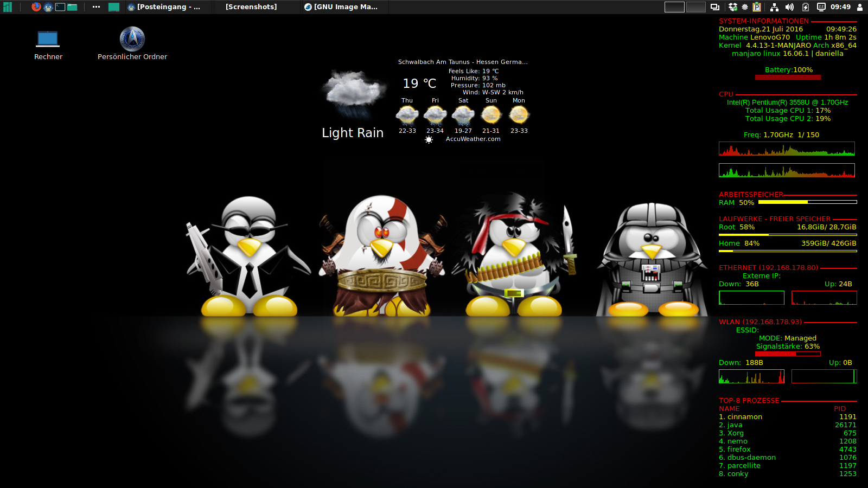Viewport: 868px width, 488px height.
Task: Click the red Battery 100% bar
Action: pyautogui.click(x=788, y=78)
